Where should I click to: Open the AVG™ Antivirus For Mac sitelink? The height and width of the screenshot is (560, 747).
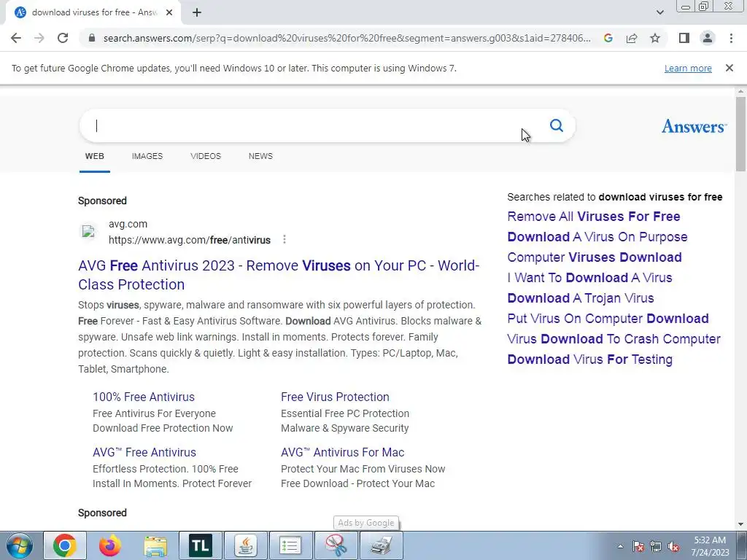click(343, 452)
